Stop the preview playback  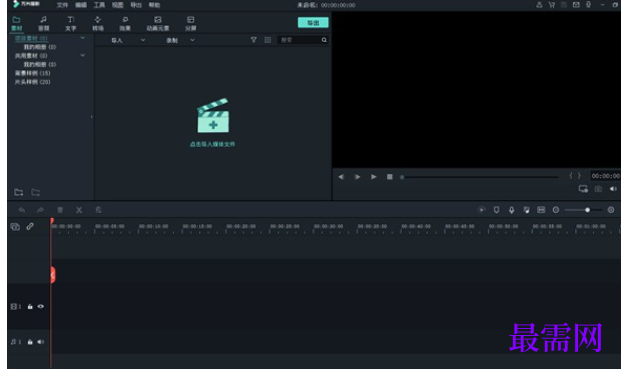click(390, 177)
